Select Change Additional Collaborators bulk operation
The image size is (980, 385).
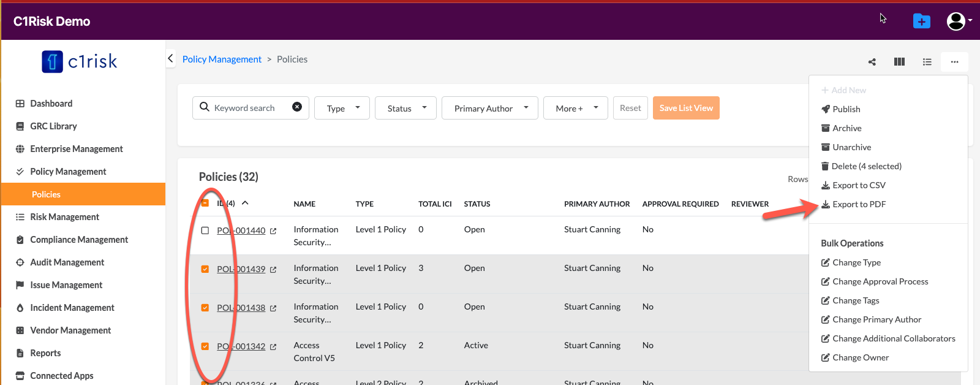tap(888, 338)
